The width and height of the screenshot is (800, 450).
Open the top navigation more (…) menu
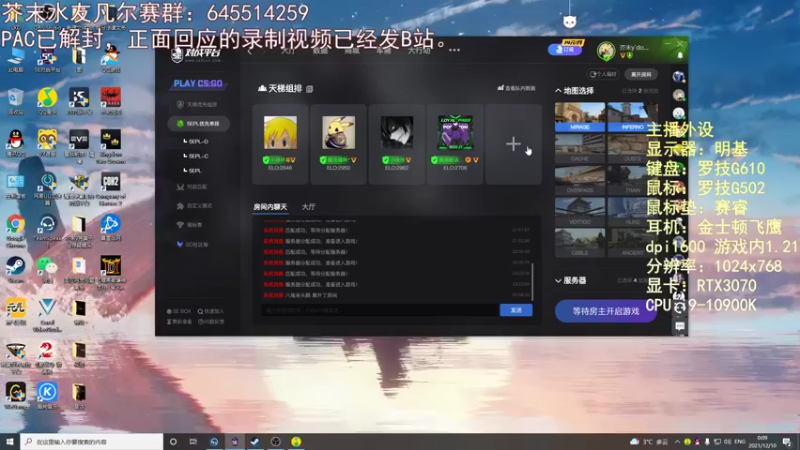(454, 50)
